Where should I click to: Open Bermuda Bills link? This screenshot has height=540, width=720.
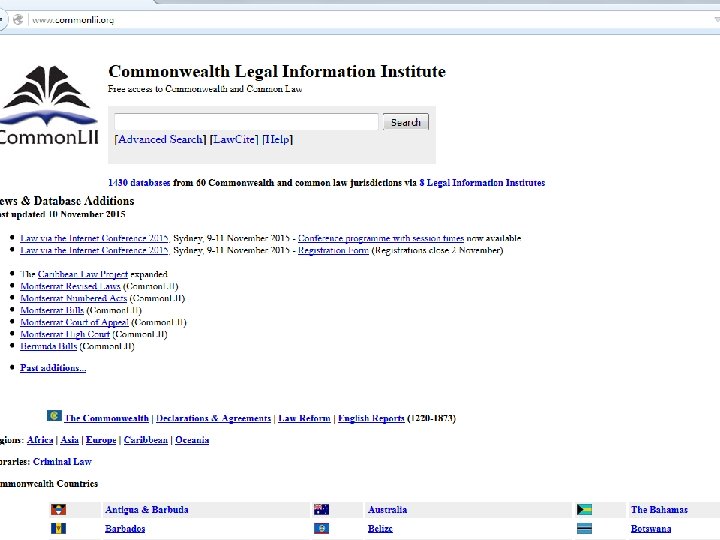pyautogui.click(x=49, y=346)
